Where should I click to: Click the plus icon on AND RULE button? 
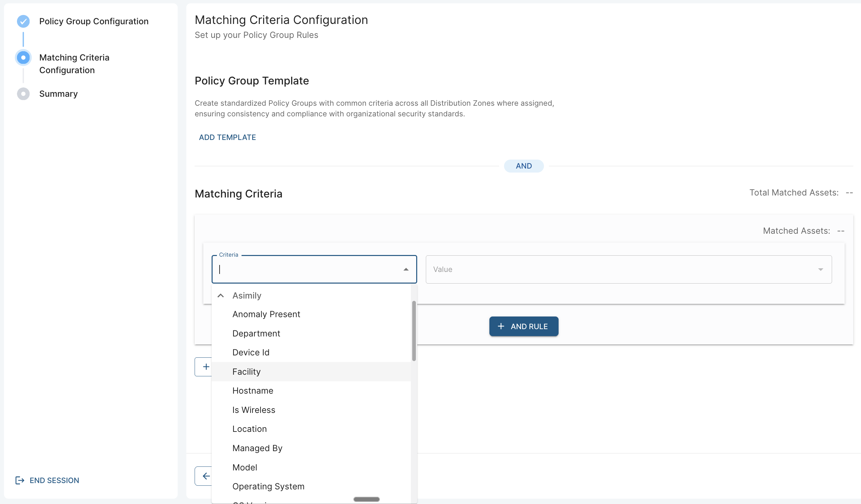(x=501, y=326)
